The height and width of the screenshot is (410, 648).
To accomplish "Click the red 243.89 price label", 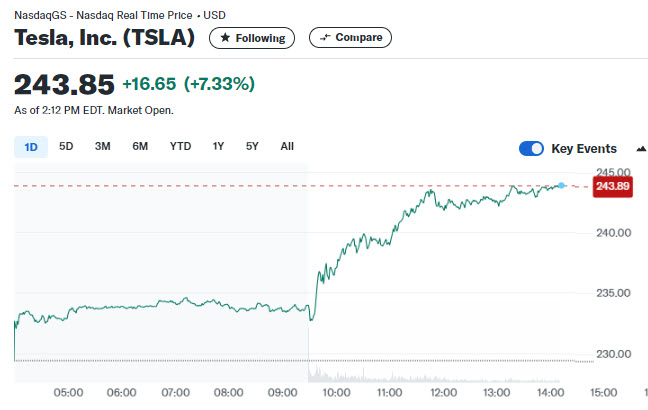I will pos(612,186).
